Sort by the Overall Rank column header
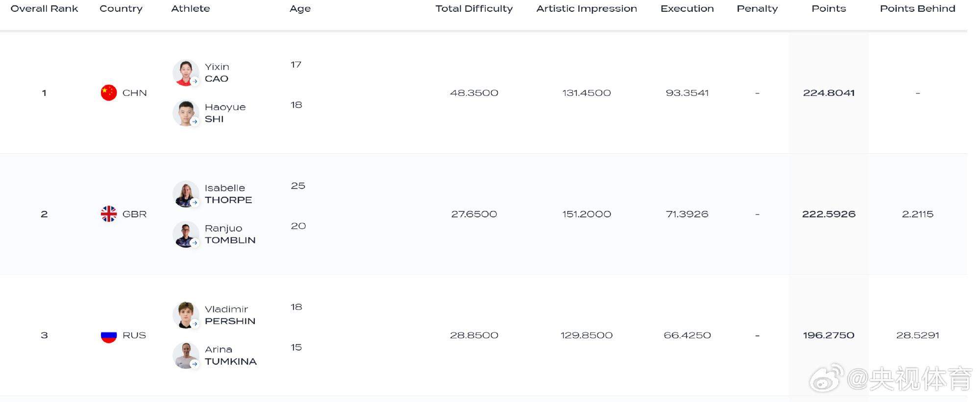 point(44,9)
